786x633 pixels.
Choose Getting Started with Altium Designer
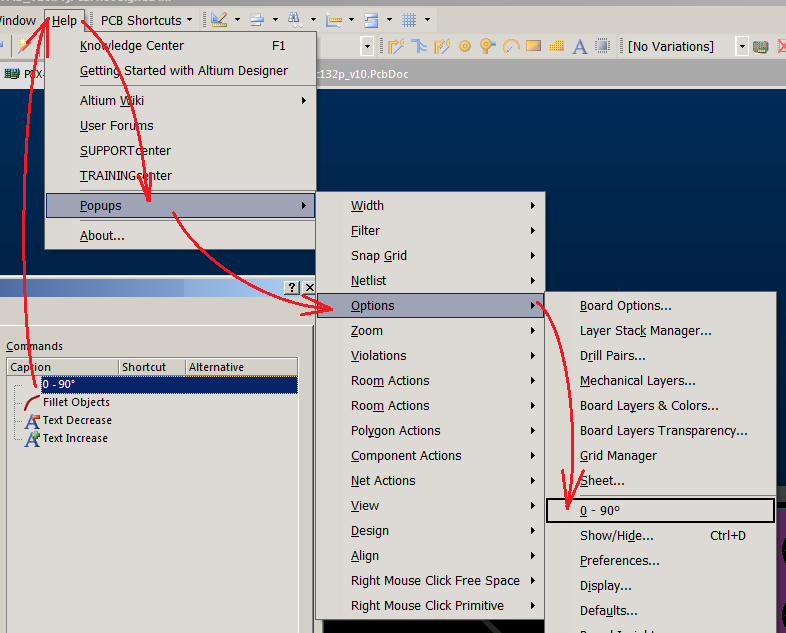pyautogui.click(x=180, y=71)
